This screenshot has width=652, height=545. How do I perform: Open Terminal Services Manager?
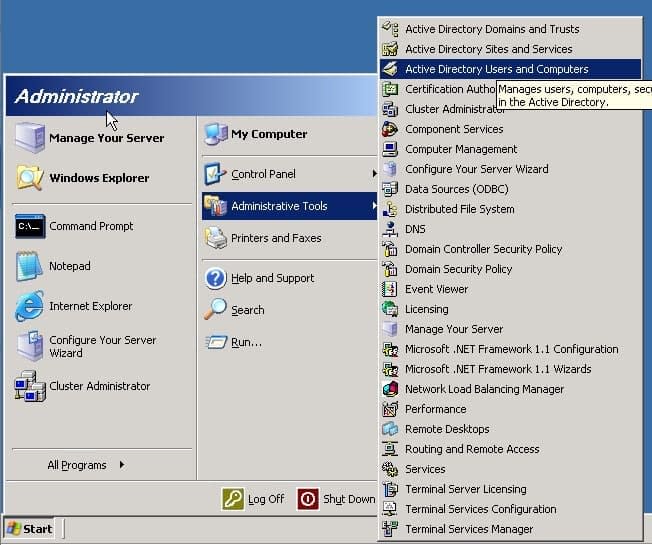(510, 529)
